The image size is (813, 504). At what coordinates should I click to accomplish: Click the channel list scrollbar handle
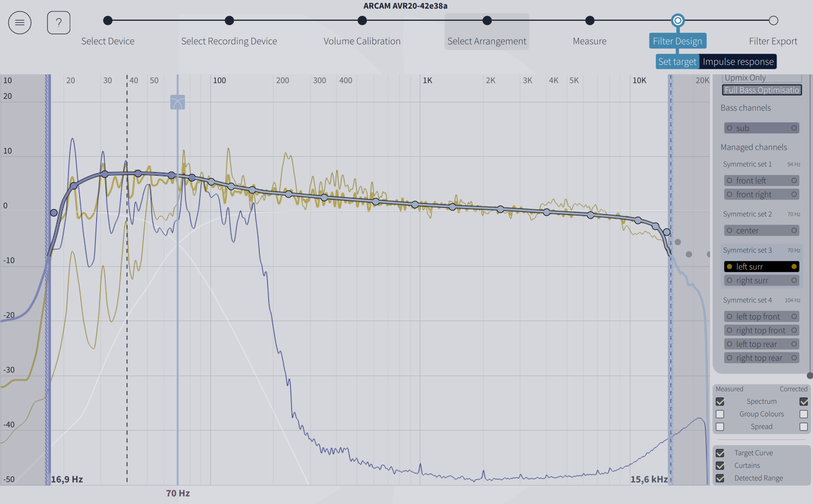(810, 376)
